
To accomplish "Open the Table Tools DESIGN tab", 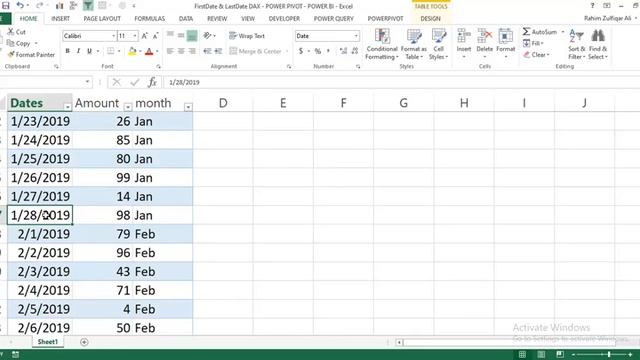I will 430,18.
